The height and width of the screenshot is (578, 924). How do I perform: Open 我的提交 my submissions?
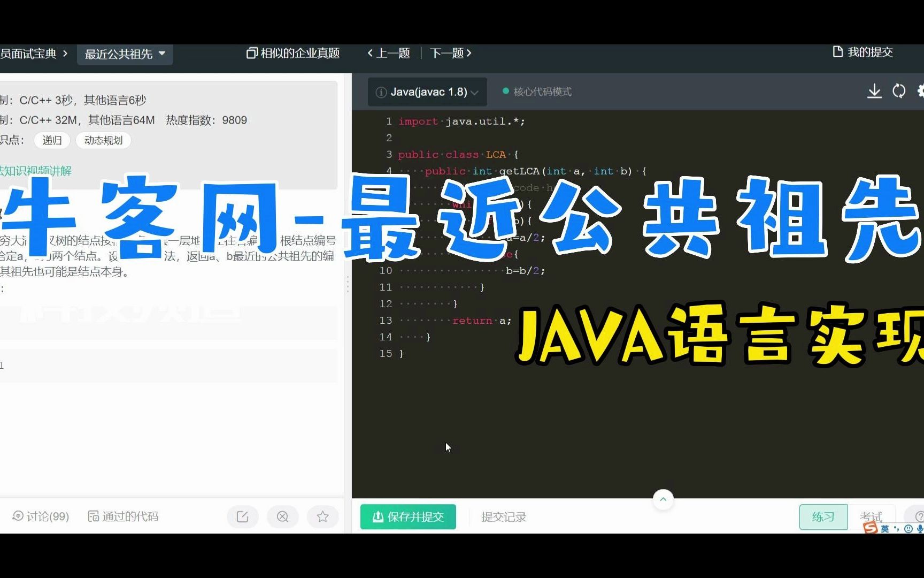tap(863, 52)
